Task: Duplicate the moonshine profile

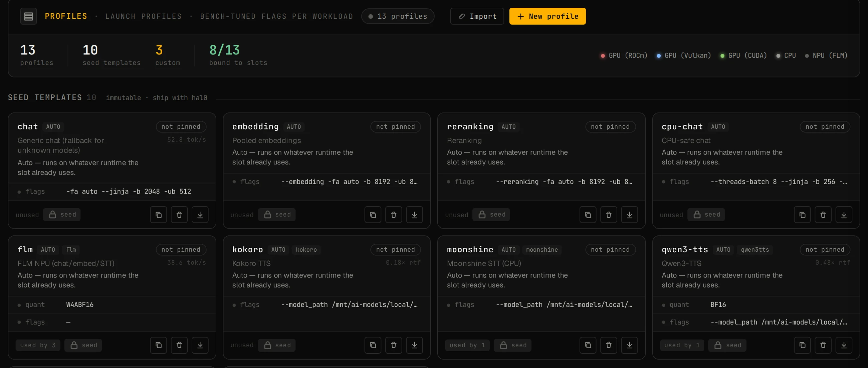Action: (x=588, y=345)
